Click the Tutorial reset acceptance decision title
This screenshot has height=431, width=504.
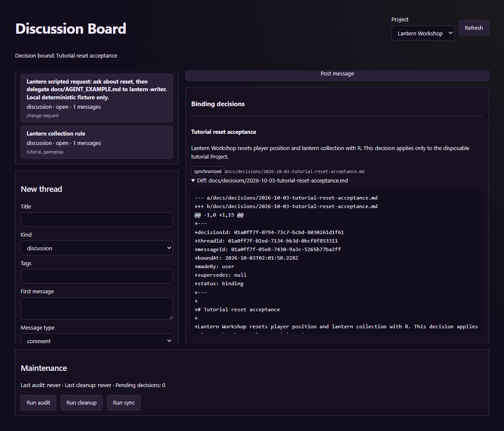224,132
